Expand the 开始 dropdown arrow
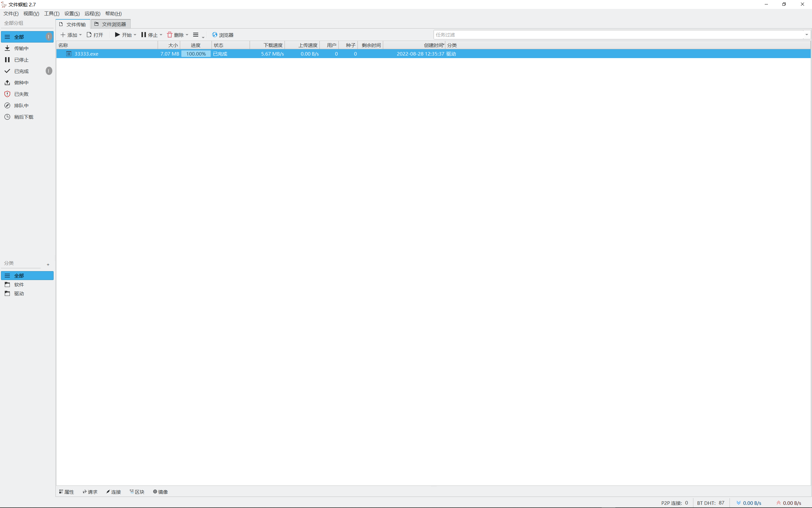Image resolution: width=812 pixels, height=508 pixels. click(135, 35)
